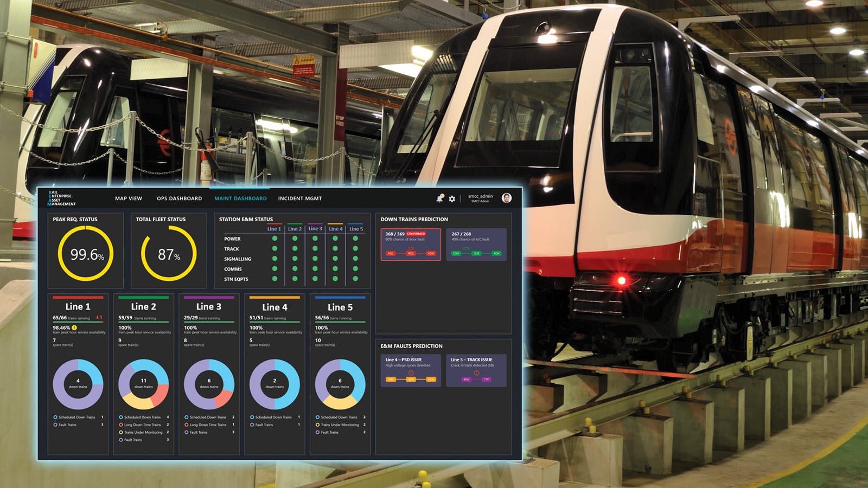Click Line 3 Signalling status dot
The image size is (868, 488).
[315, 259]
